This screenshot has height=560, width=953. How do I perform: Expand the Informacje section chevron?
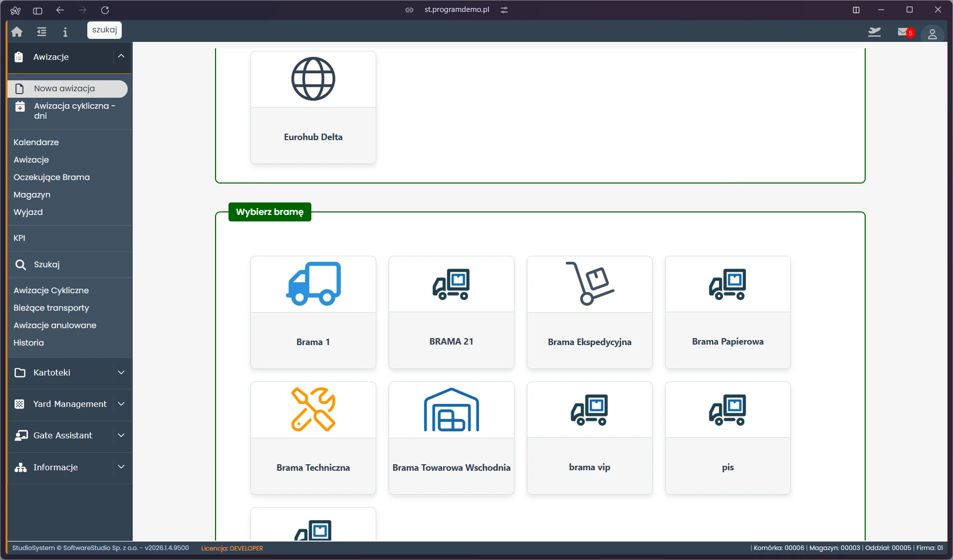click(x=121, y=467)
